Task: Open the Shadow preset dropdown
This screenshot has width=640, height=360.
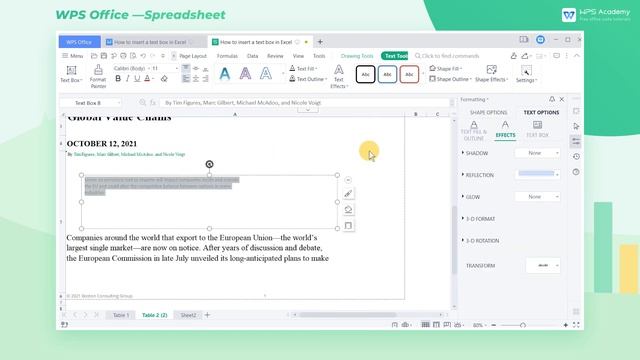Action: (538, 153)
